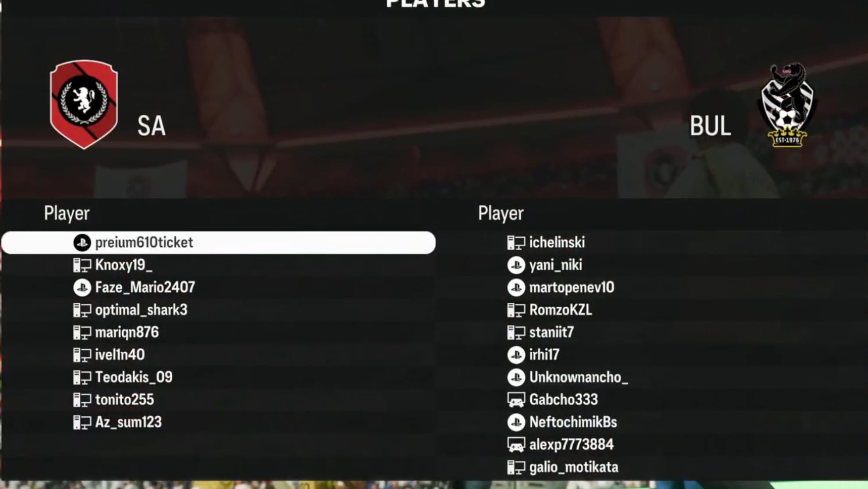Image resolution: width=868 pixels, height=489 pixels.
Task: Click the BUL bear team crest
Action: pyautogui.click(x=787, y=104)
